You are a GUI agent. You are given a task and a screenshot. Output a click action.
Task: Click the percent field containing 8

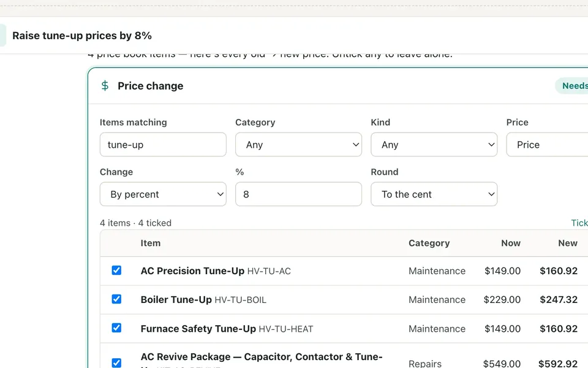click(x=298, y=194)
